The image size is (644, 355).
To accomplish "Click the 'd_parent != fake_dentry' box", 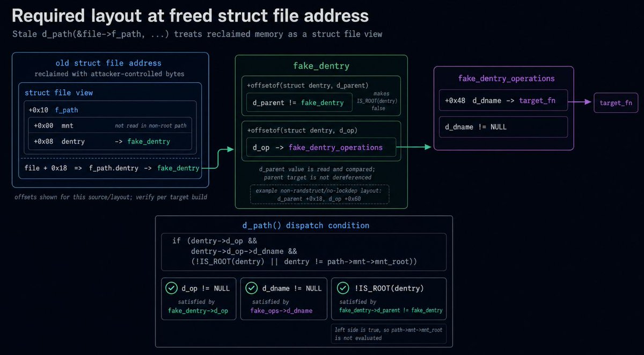I will coord(299,102).
